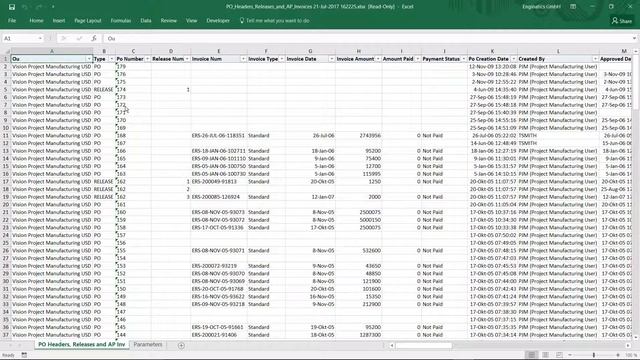Select invoice ERS-200085-126924 cell
This screenshot has width=640, height=360.
[218, 197]
